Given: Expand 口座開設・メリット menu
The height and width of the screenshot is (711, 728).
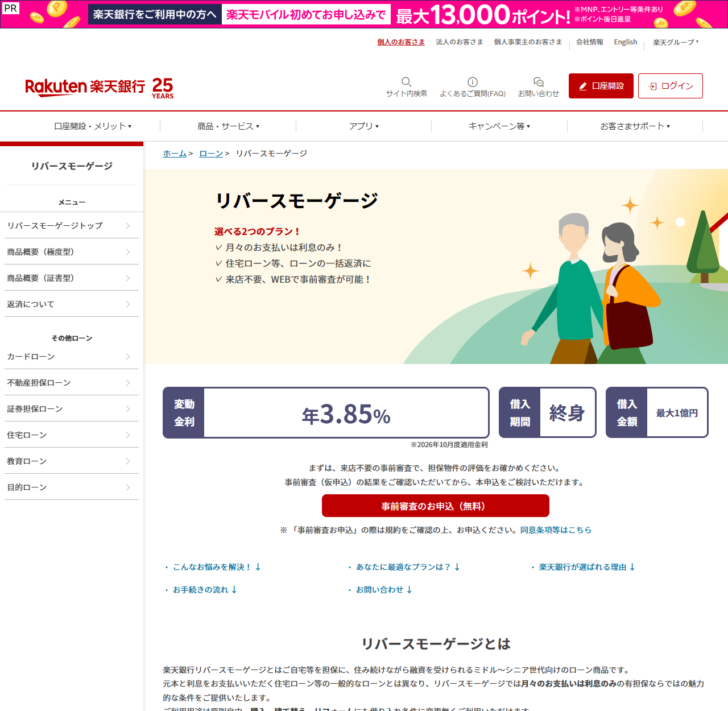Looking at the screenshot, I should pos(92,126).
